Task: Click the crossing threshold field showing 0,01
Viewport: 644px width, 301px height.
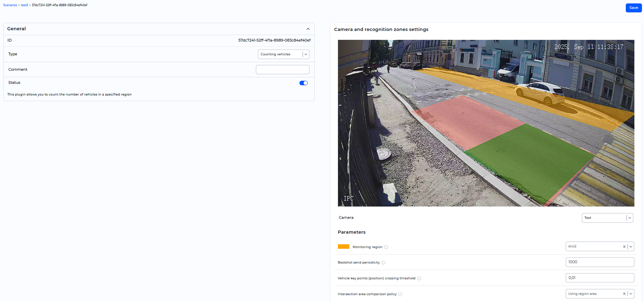Action: [x=599, y=278]
